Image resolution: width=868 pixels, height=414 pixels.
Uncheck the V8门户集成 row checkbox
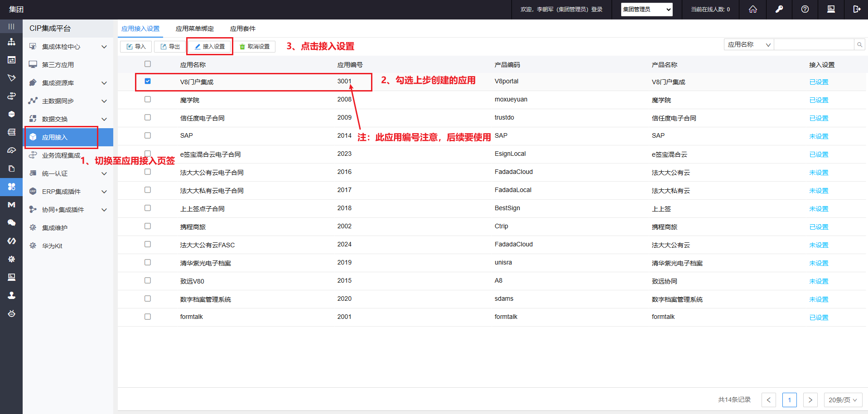[x=148, y=81]
